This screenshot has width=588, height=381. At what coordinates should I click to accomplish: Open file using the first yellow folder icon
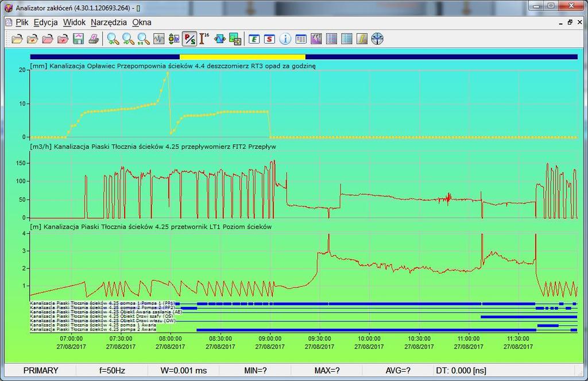point(17,39)
